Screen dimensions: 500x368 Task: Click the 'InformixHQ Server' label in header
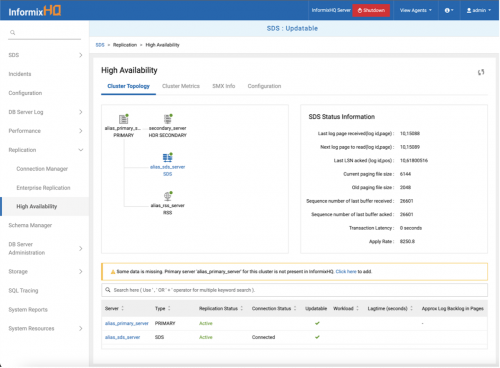click(331, 10)
